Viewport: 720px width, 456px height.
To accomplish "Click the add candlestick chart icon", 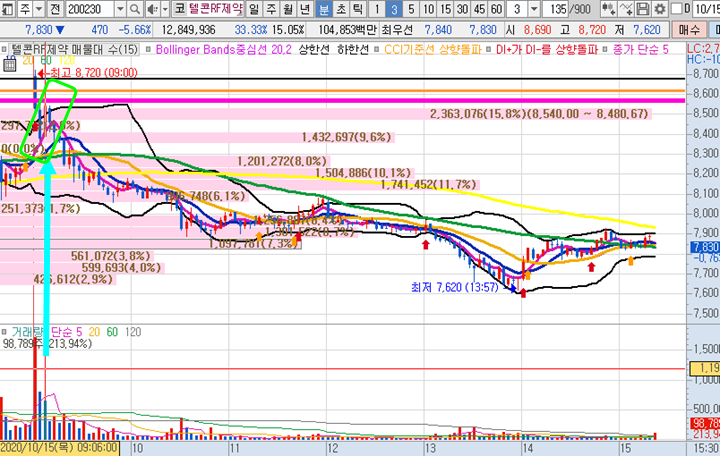I will pos(608,8).
